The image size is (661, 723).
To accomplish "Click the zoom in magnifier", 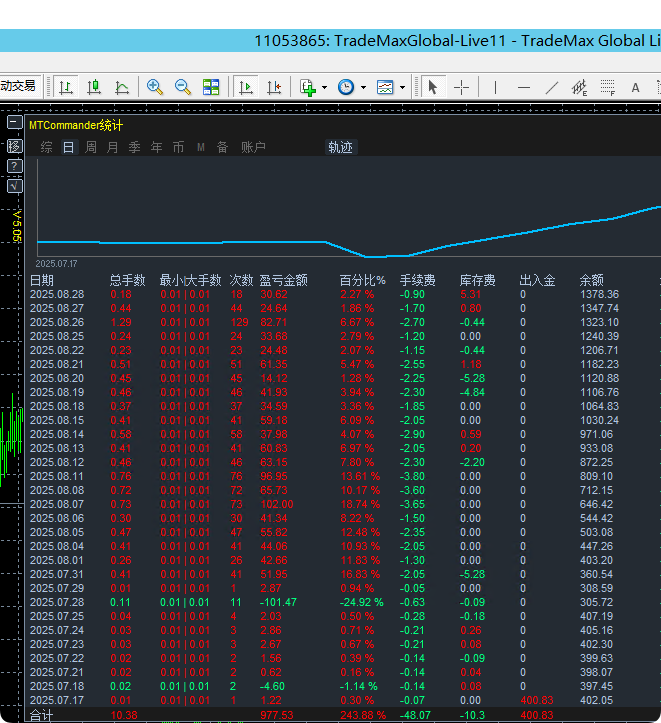I will coord(154,87).
